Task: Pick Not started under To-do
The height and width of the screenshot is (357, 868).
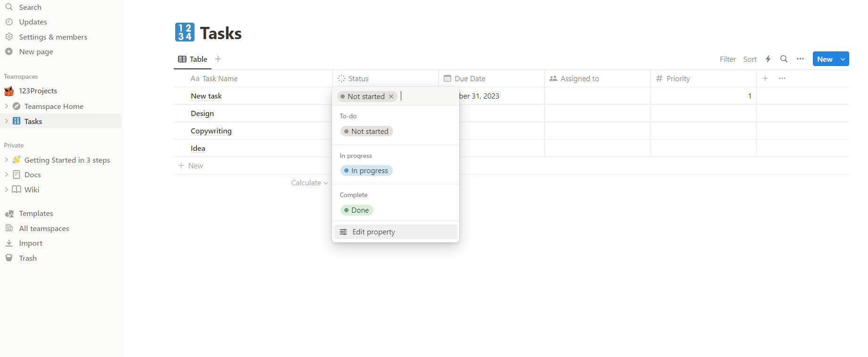Action: (x=366, y=132)
